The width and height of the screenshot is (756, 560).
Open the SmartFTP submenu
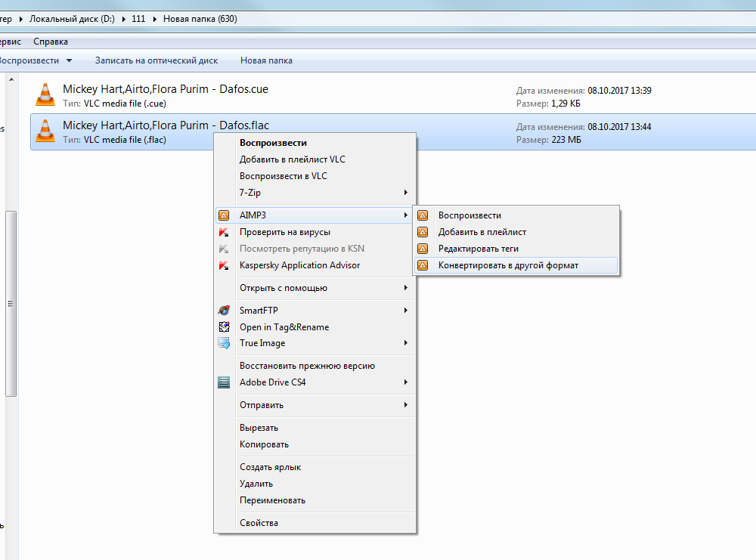[x=314, y=311]
